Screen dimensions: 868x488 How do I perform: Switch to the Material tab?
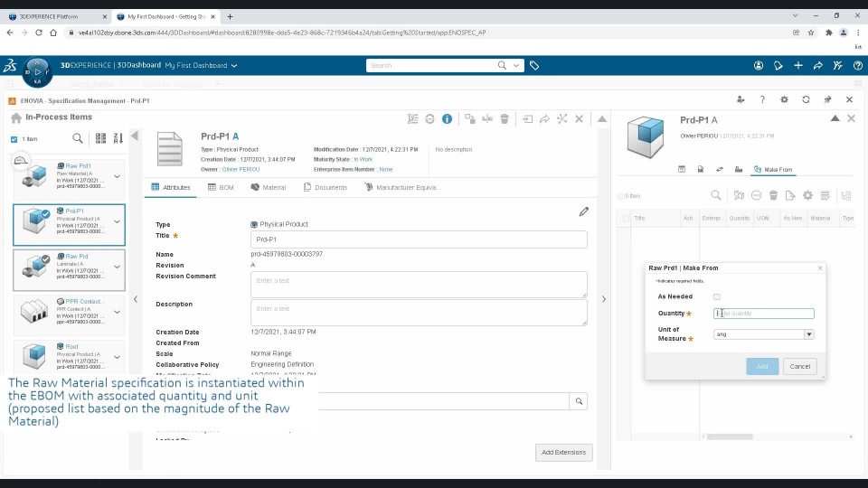269,188
